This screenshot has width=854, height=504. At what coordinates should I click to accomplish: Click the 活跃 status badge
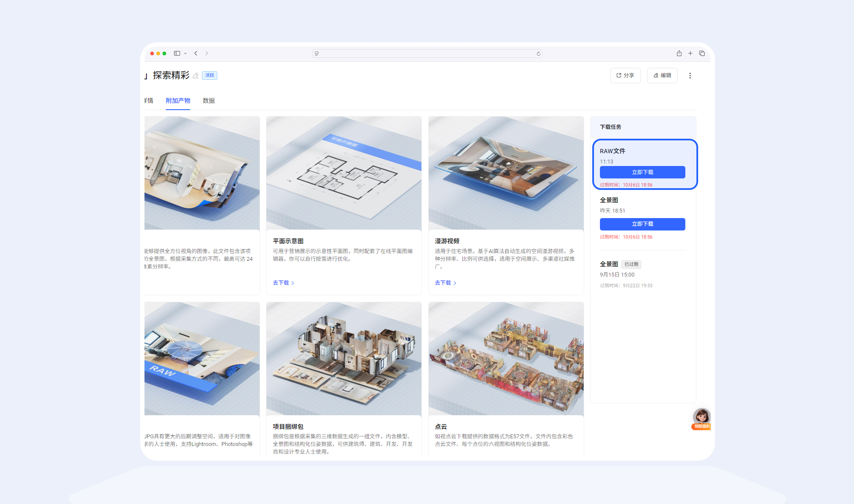pos(210,76)
